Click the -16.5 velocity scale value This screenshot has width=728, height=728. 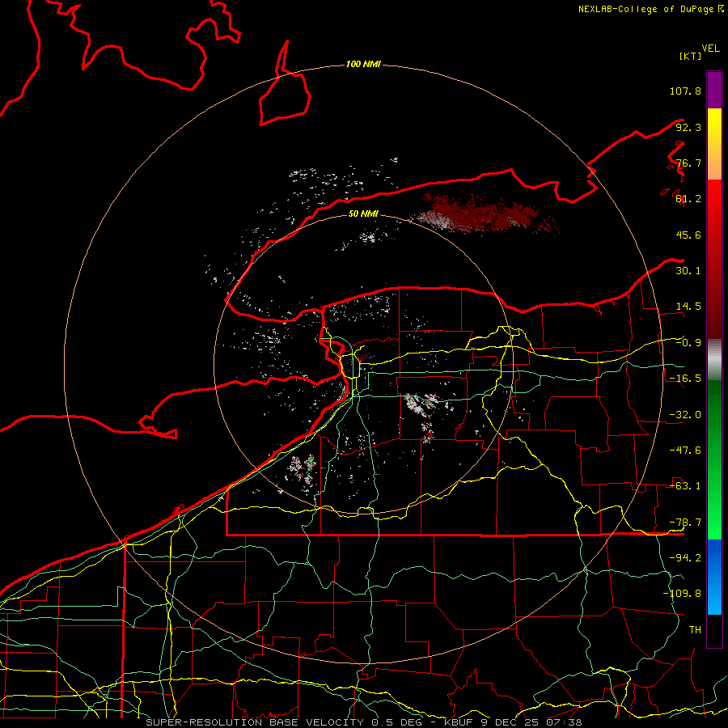(685, 379)
